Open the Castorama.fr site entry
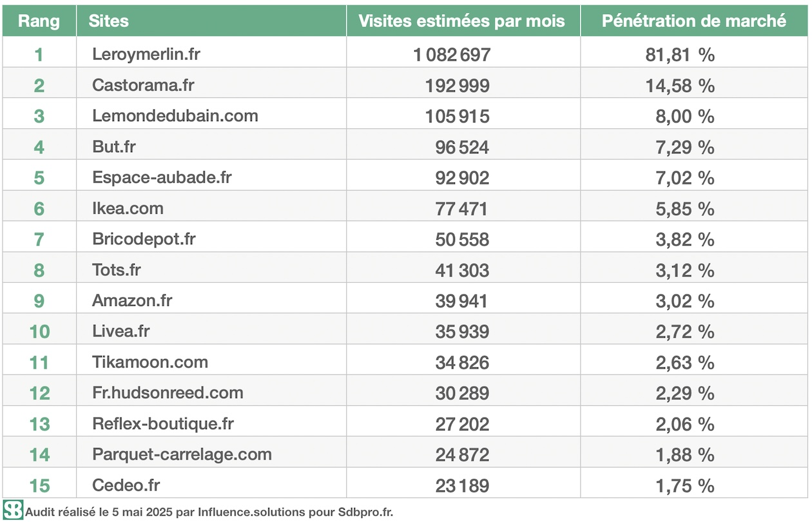Screen dimensions: 812x522 [x=143, y=85]
